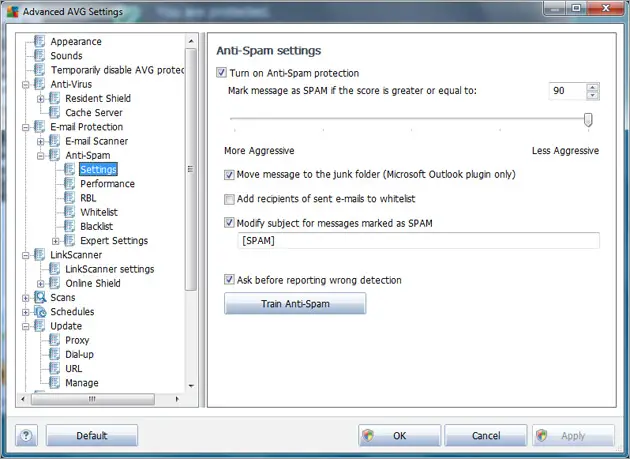Click the Whitelist item icon
This screenshot has height=459, width=630.
(x=69, y=212)
